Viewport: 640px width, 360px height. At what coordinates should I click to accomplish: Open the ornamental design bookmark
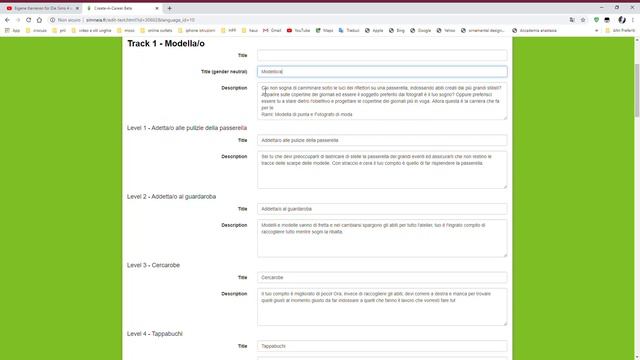(482, 31)
